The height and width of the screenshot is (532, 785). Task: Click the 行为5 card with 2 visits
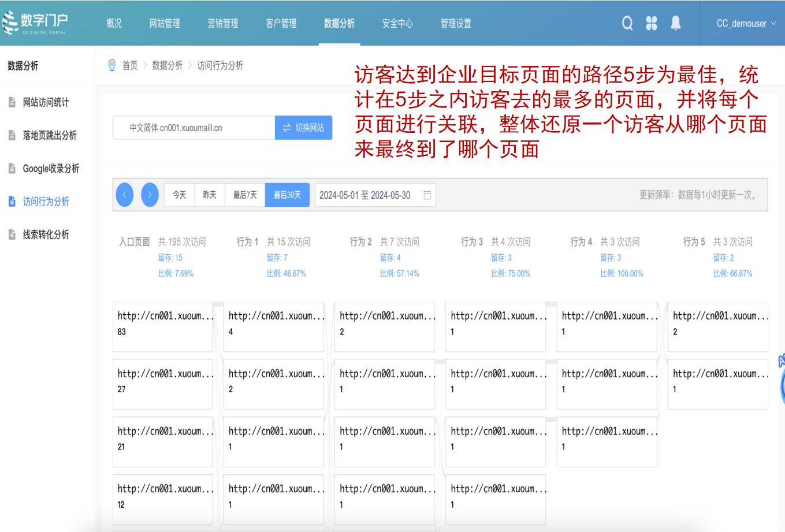point(718,326)
